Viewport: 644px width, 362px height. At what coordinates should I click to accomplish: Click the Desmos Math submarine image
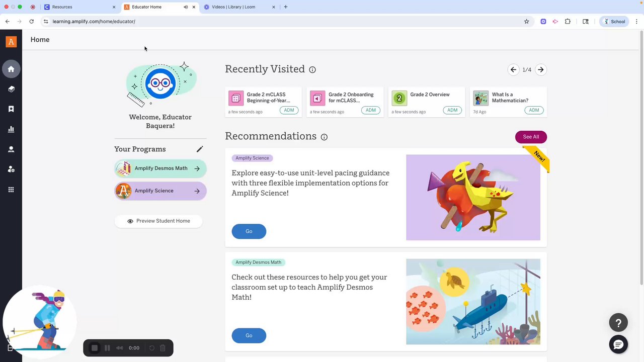click(x=473, y=302)
